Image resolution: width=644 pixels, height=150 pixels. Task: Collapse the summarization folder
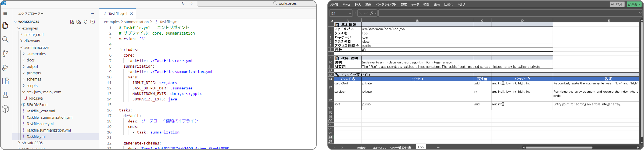coord(36,47)
